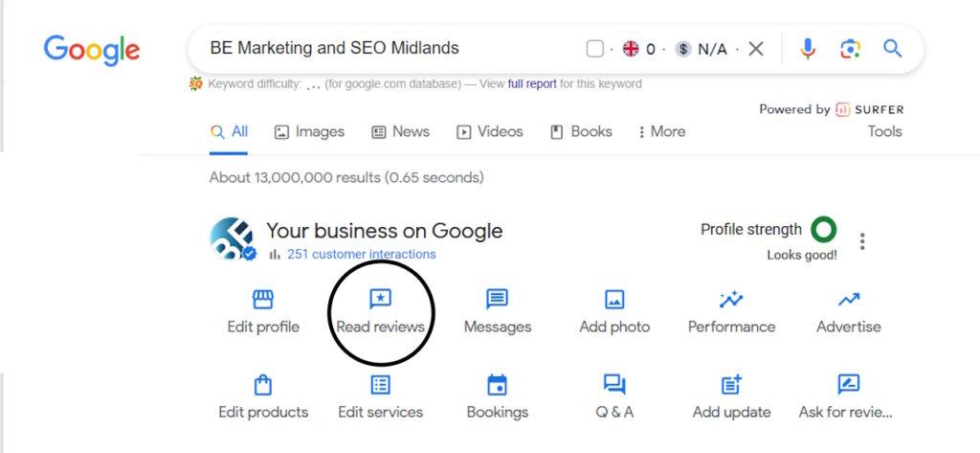This screenshot has height=453, width=980.
Task: Switch to the Images tab
Action: click(x=309, y=132)
